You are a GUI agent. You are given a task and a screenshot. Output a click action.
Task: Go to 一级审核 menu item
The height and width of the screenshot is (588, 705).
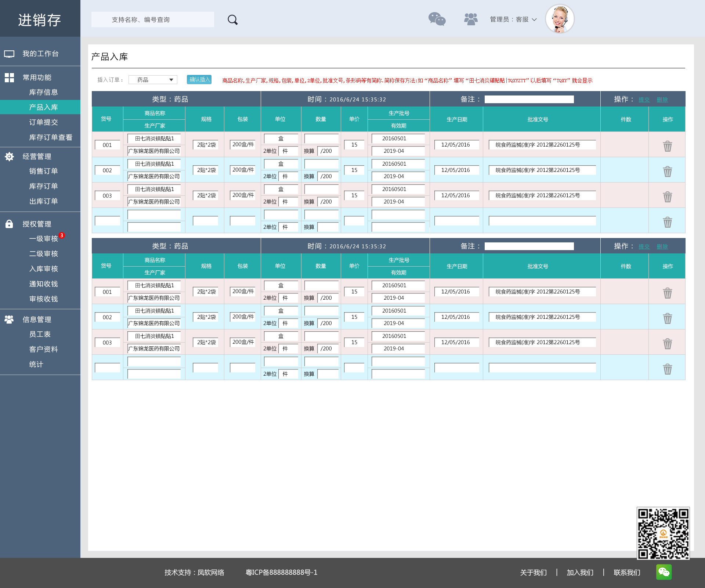43,239
